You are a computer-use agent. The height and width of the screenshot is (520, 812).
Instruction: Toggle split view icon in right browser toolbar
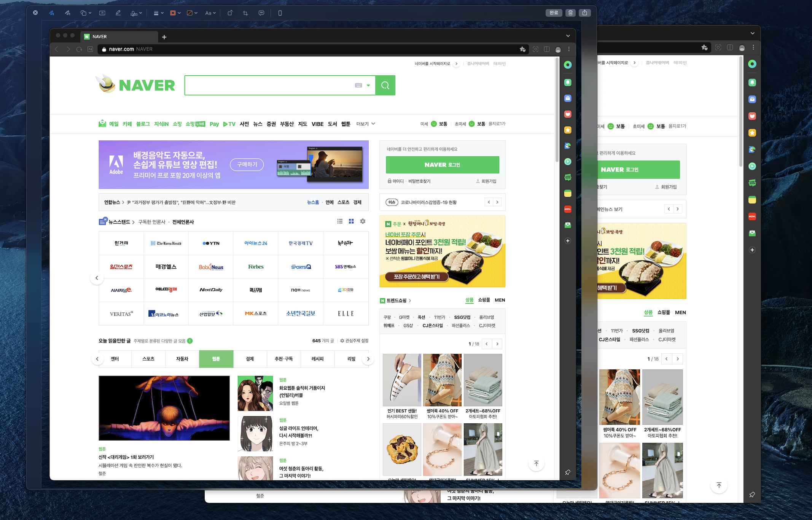pos(730,48)
